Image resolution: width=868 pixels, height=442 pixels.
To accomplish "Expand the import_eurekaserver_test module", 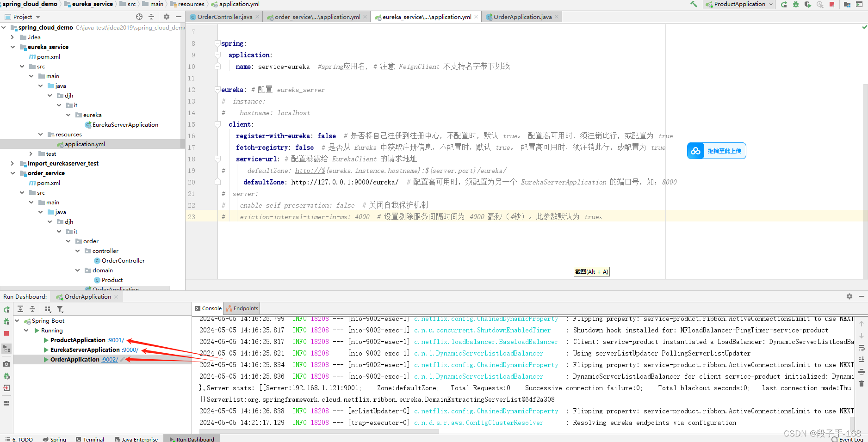I will pos(12,163).
